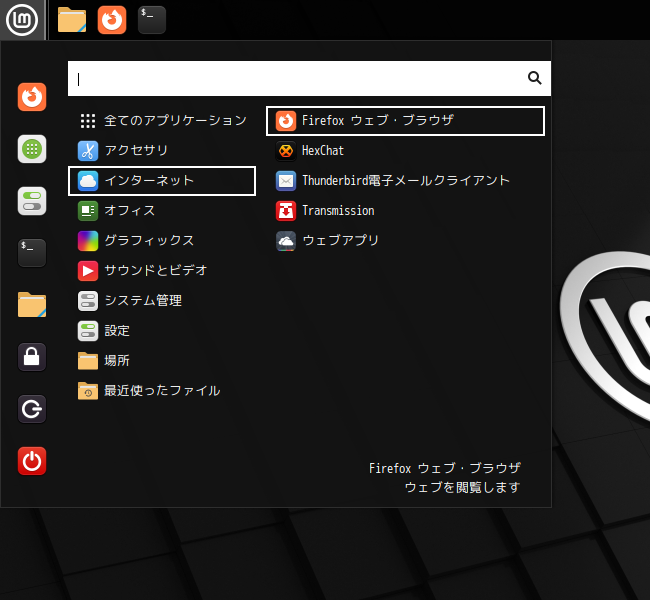Select 最近使ったファイル category

click(162, 391)
